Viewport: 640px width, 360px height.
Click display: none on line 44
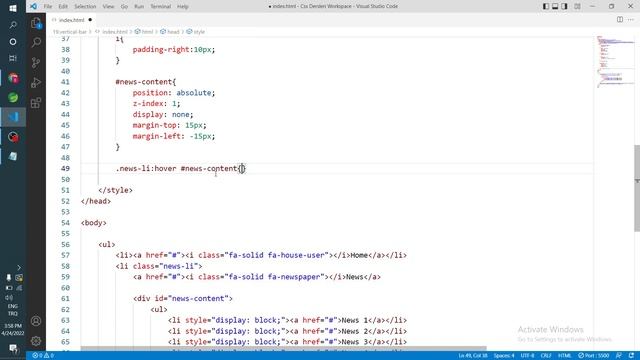click(x=163, y=114)
